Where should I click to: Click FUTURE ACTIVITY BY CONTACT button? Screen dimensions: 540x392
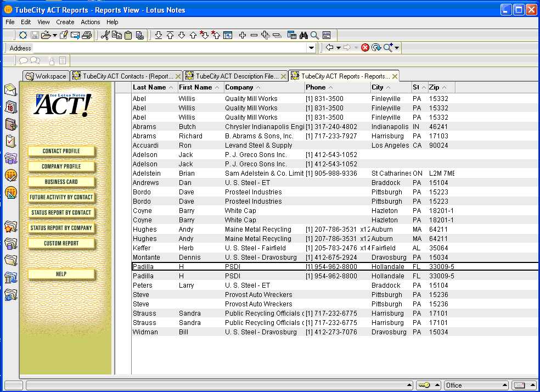tap(61, 197)
